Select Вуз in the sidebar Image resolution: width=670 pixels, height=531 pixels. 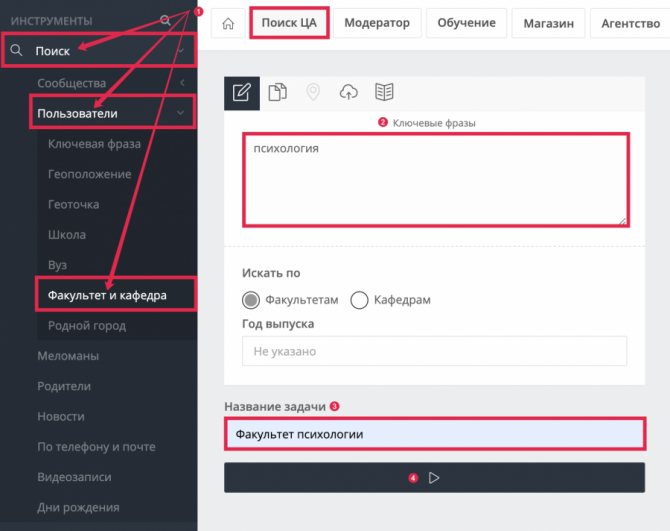(58, 265)
